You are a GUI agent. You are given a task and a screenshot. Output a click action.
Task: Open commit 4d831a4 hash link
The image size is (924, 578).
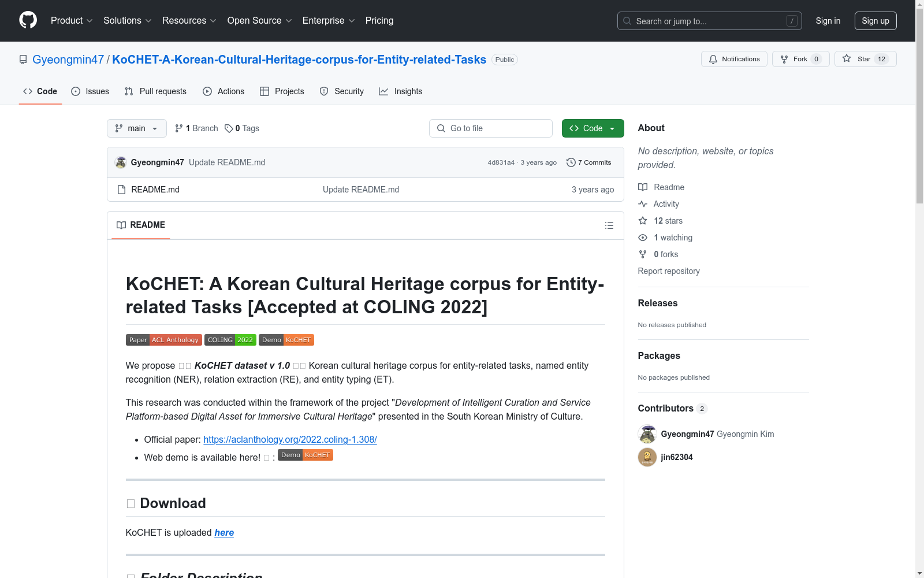pyautogui.click(x=501, y=162)
